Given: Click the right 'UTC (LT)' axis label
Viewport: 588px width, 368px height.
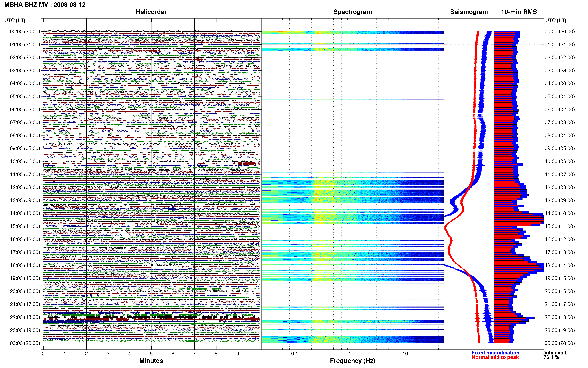Looking at the screenshot, I should click(556, 20).
